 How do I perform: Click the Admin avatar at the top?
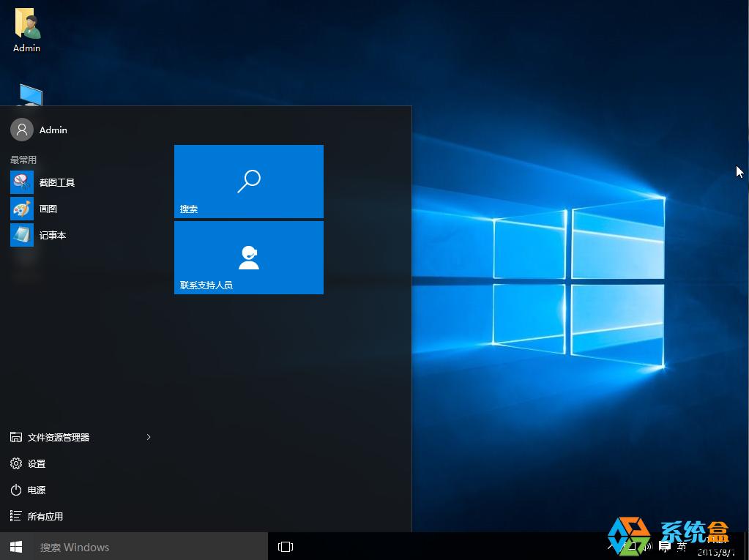click(21, 129)
